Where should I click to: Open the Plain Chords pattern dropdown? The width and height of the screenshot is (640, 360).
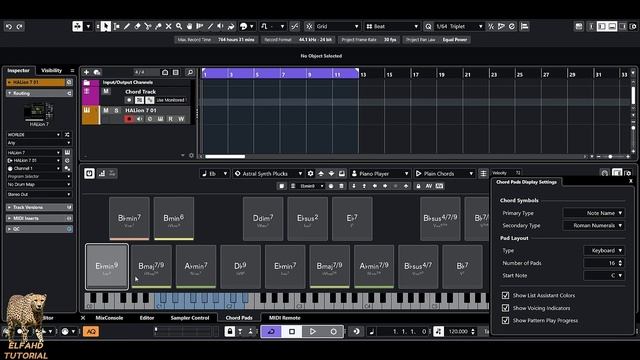coord(444,173)
